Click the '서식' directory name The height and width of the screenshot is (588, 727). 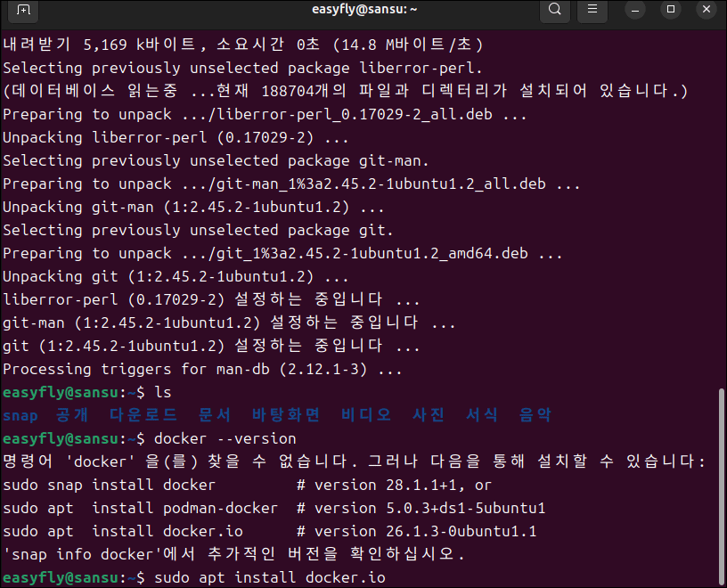(482, 414)
